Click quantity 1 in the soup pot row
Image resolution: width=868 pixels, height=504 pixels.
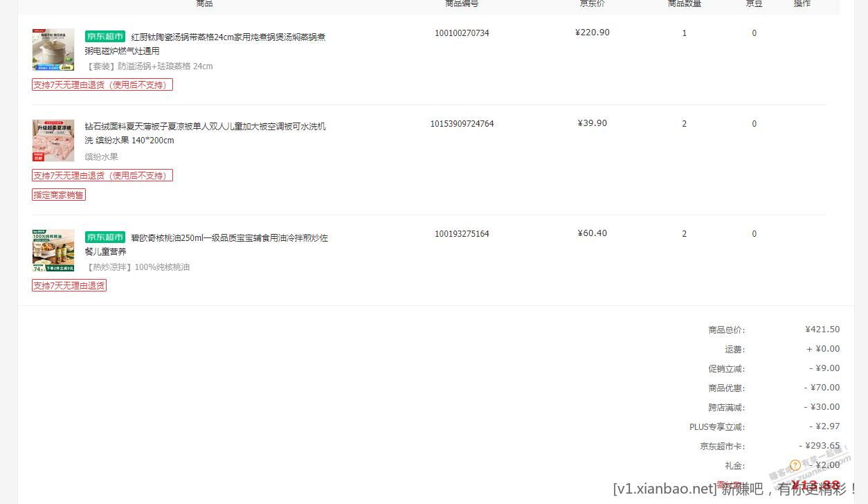coord(685,33)
